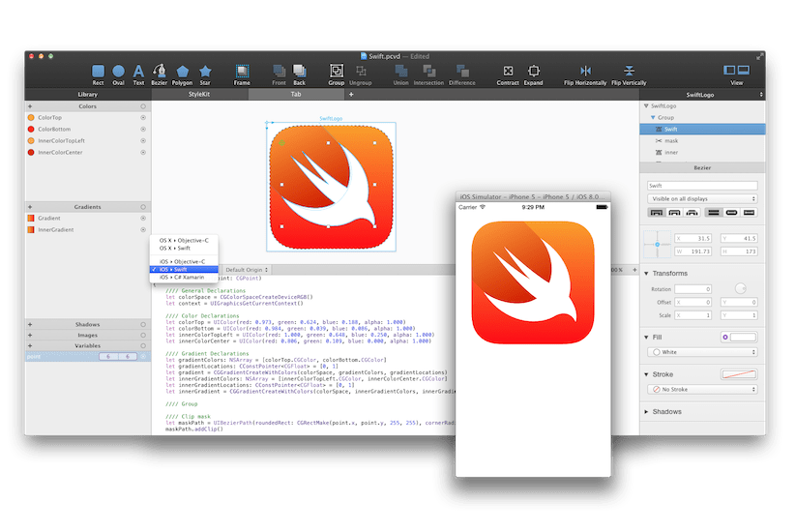Apply the Intersection boolean operation
796x532 pixels.
428,74
